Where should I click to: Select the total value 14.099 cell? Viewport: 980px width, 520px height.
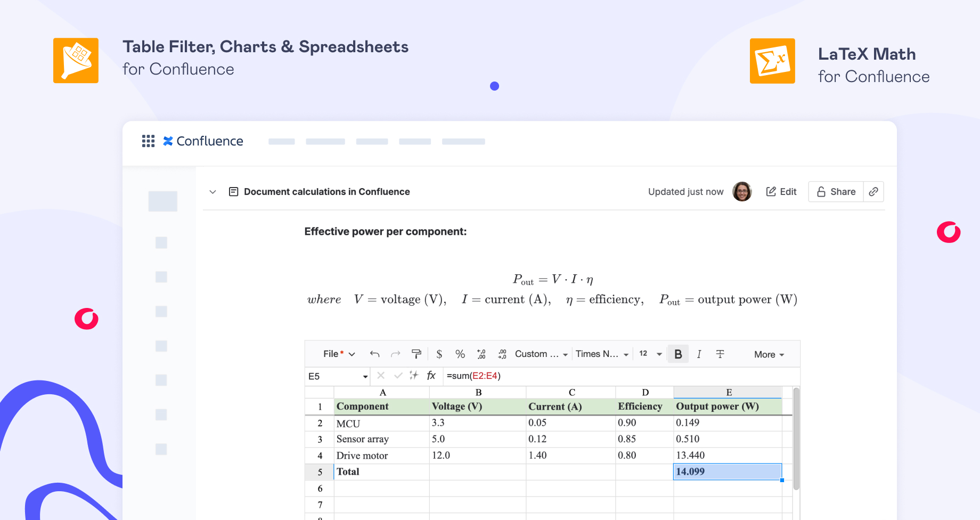coord(728,472)
